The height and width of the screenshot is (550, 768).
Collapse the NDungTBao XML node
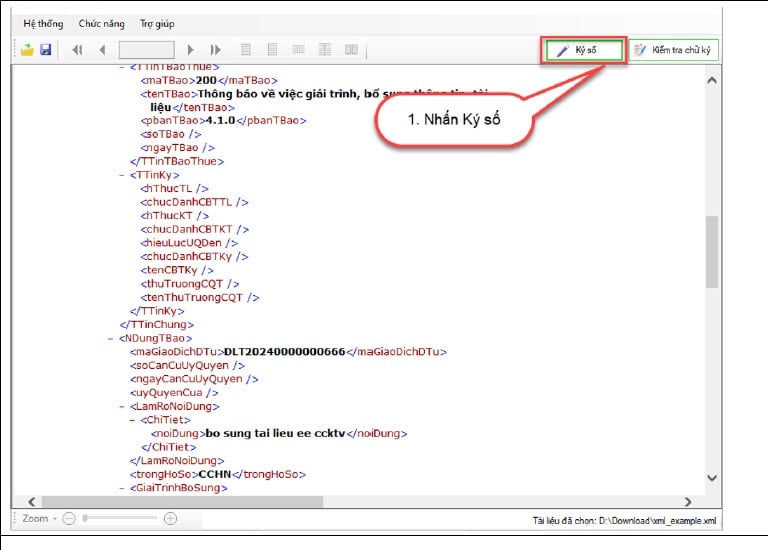(x=109, y=338)
